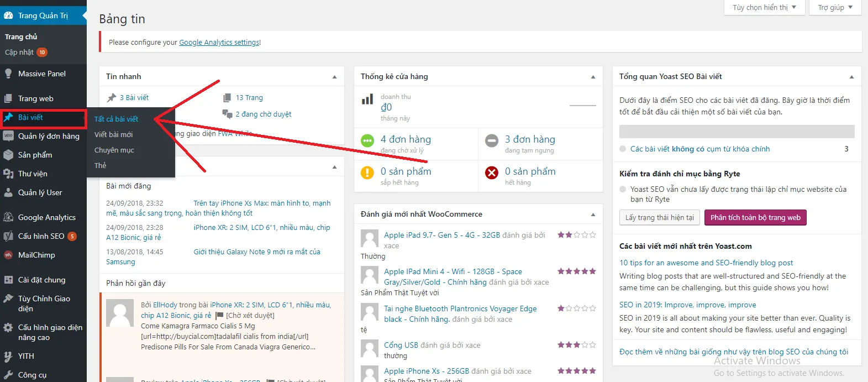The height and width of the screenshot is (382, 868).
Task: Click the Yoast SEO score progress bar
Action: (x=737, y=131)
